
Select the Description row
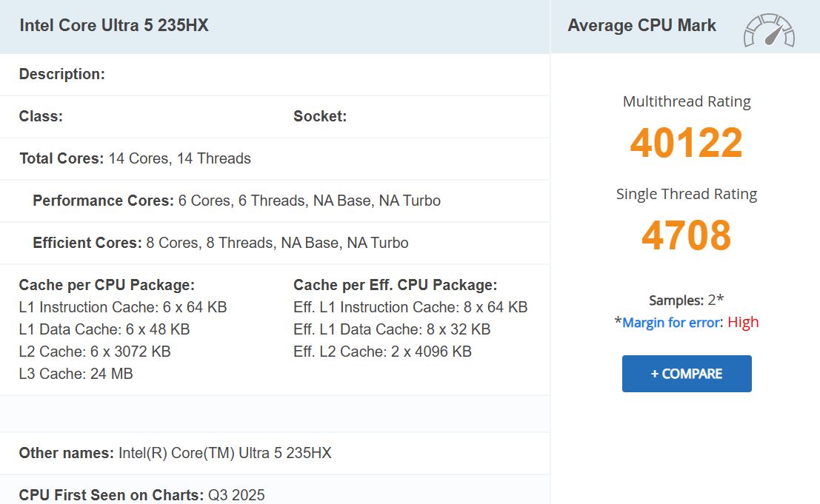pyautogui.click(x=61, y=74)
